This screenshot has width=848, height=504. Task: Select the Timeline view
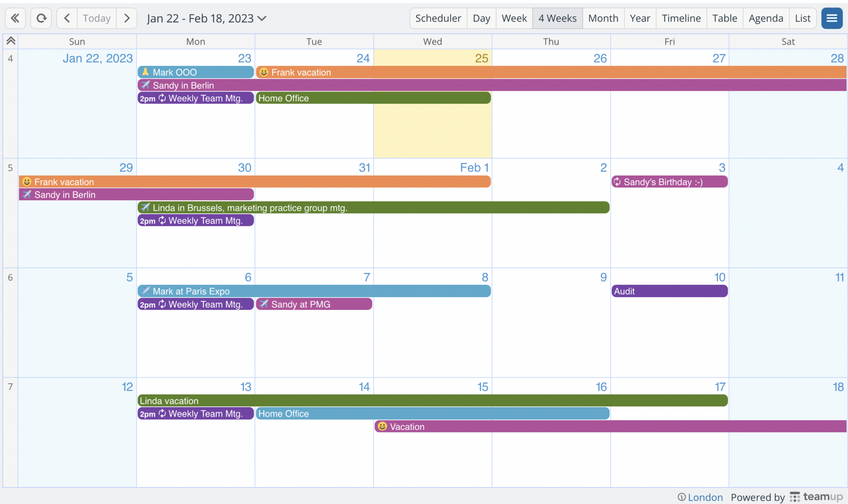(x=681, y=18)
